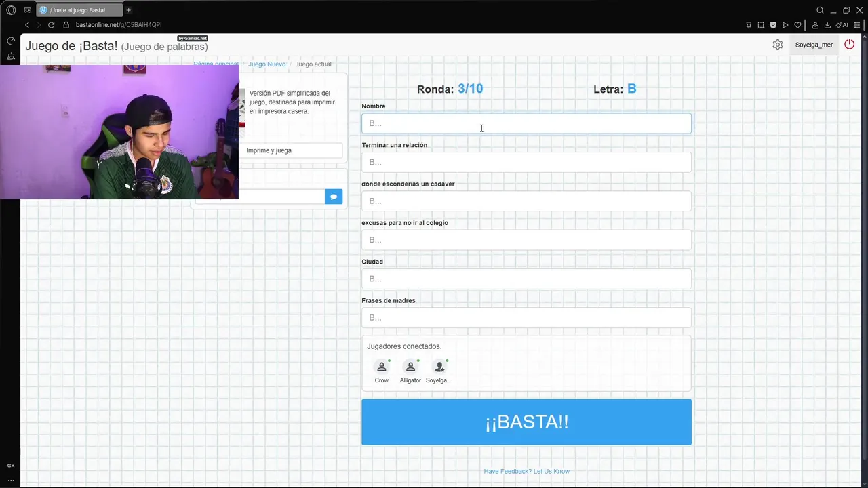Focus the Nombre answer field
The height and width of the screenshot is (488, 868).
(526, 123)
